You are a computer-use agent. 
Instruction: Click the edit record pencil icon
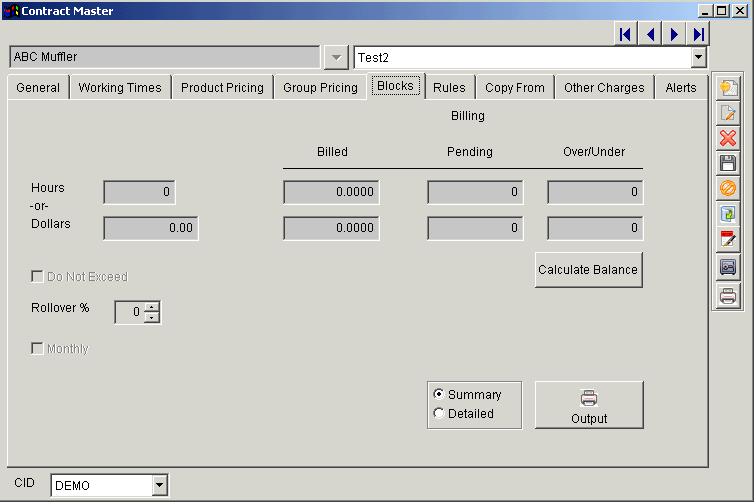(728, 113)
